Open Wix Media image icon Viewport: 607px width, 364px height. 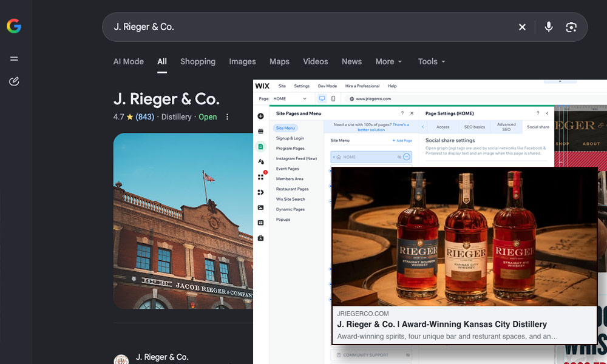260,207
